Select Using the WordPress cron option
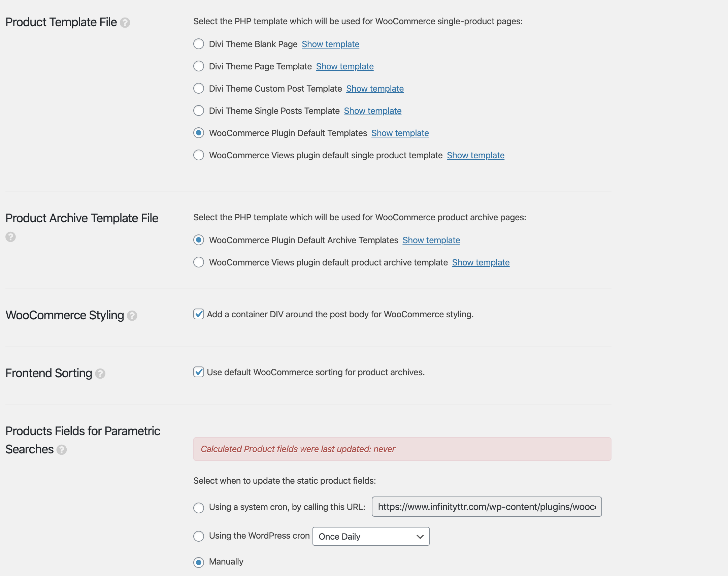728x576 pixels. (x=199, y=536)
